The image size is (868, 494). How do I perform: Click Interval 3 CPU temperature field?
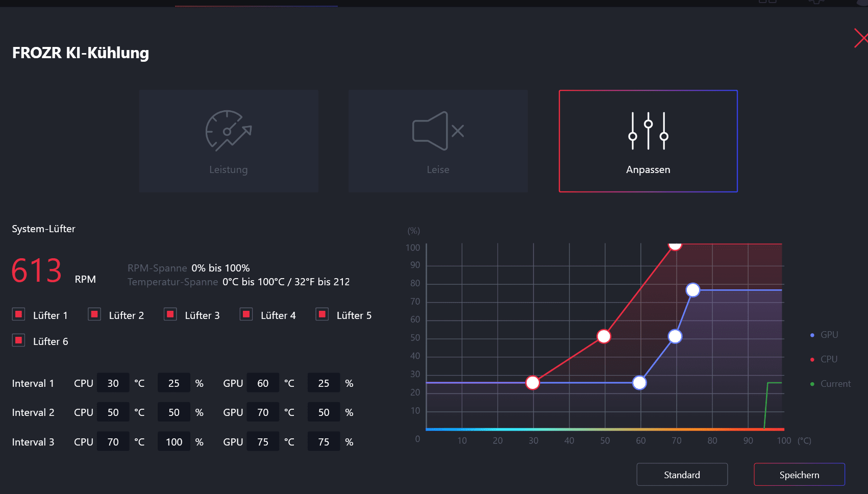coord(113,442)
